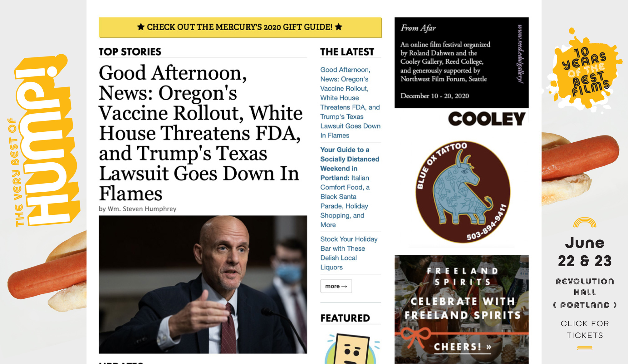
Task: Open the Mercury's 2020 Gift Guide banner
Action: (x=240, y=27)
